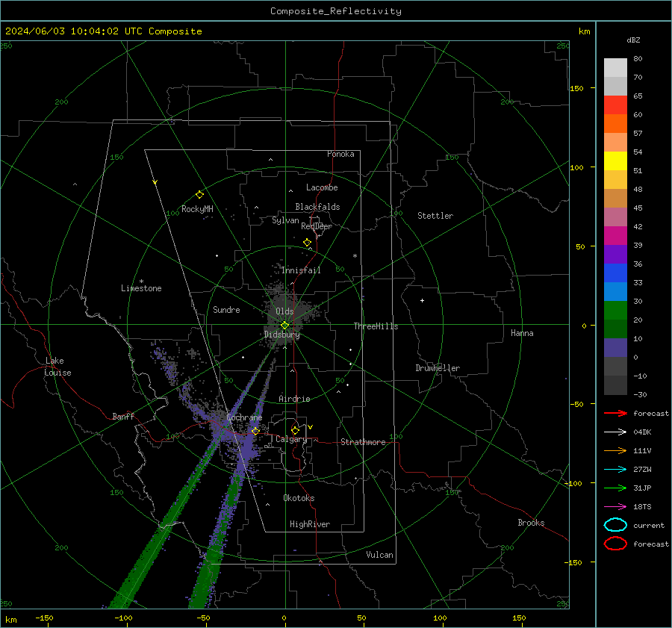Click the Airdrie city label

pyautogui.click(x=294, y=399)
